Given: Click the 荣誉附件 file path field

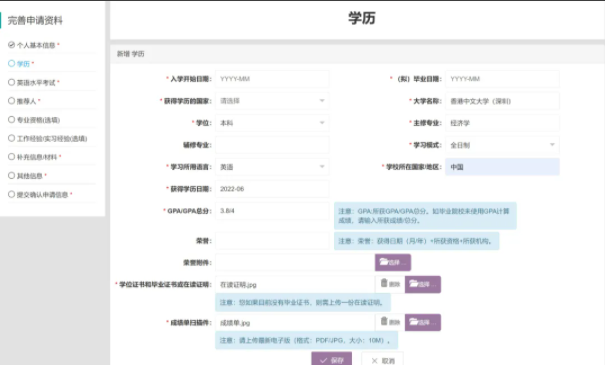Looking at the screenshot, I should click(295, 262).
